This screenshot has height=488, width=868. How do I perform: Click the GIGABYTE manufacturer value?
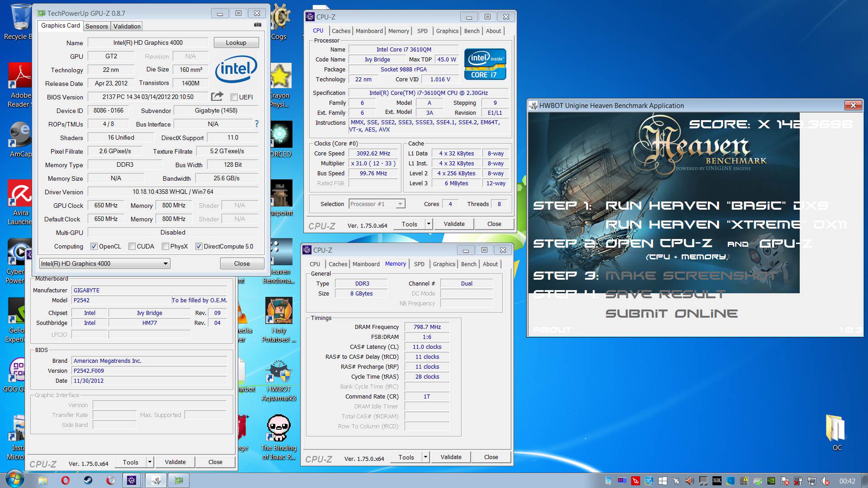[x=149, y=290]
